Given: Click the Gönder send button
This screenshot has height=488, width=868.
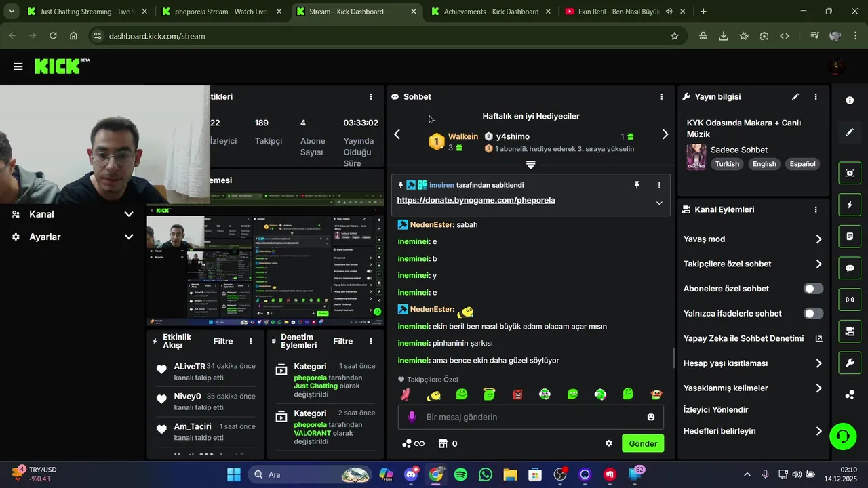Looking at the screenshot, I should [643, 444].
